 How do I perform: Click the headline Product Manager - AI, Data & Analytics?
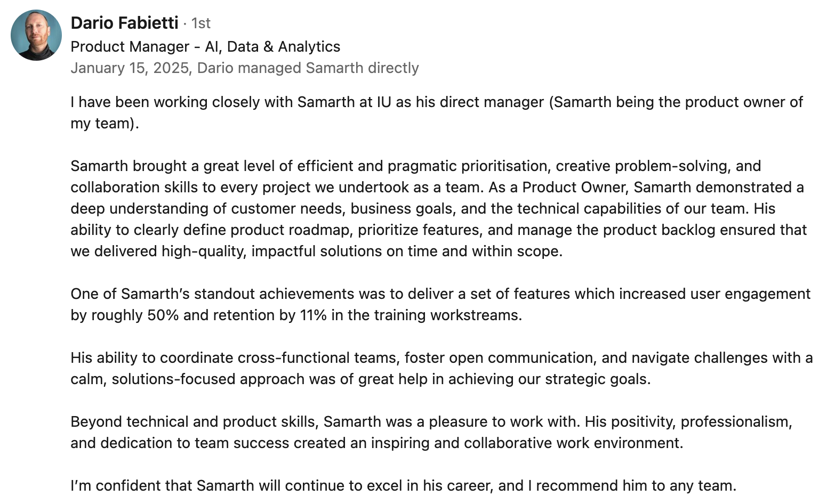tap(205, 47)
